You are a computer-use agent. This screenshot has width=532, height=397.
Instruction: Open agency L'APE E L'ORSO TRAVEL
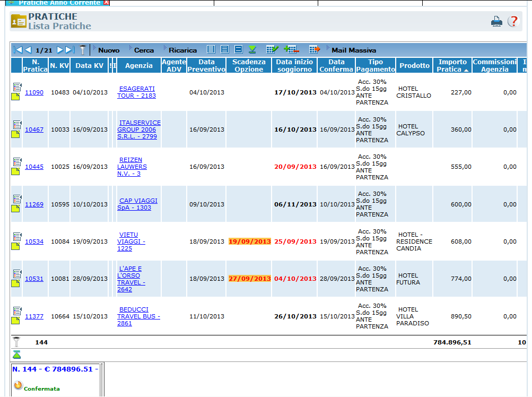[131, 279]
